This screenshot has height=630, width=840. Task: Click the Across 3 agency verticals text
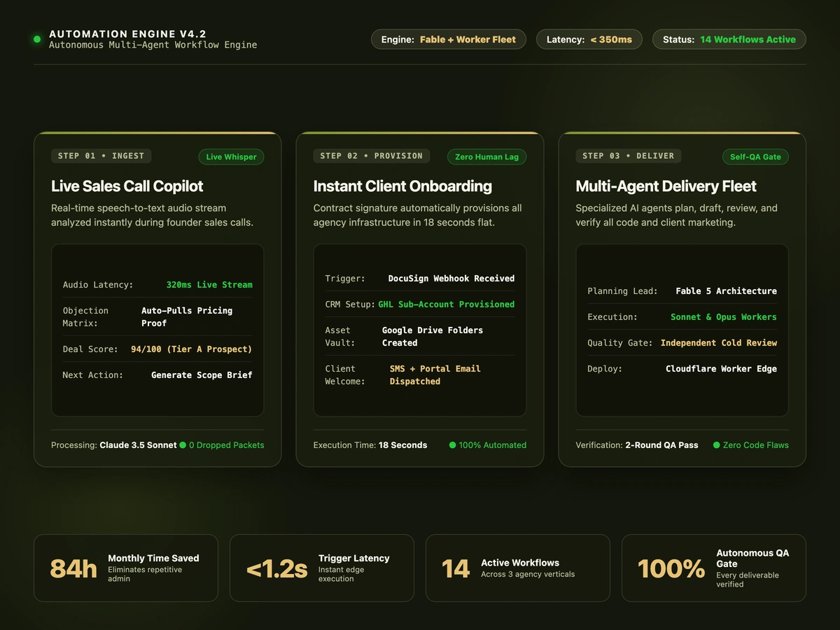point(528,574)
